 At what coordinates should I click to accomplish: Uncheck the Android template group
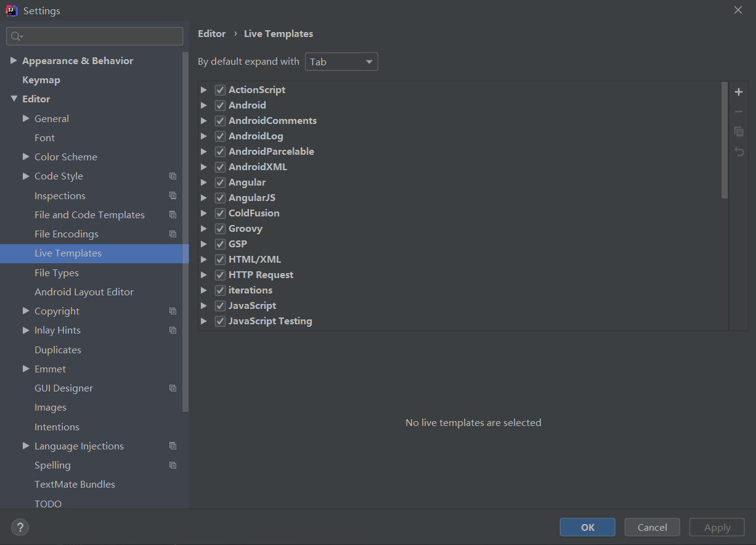(x=220, y=105)
